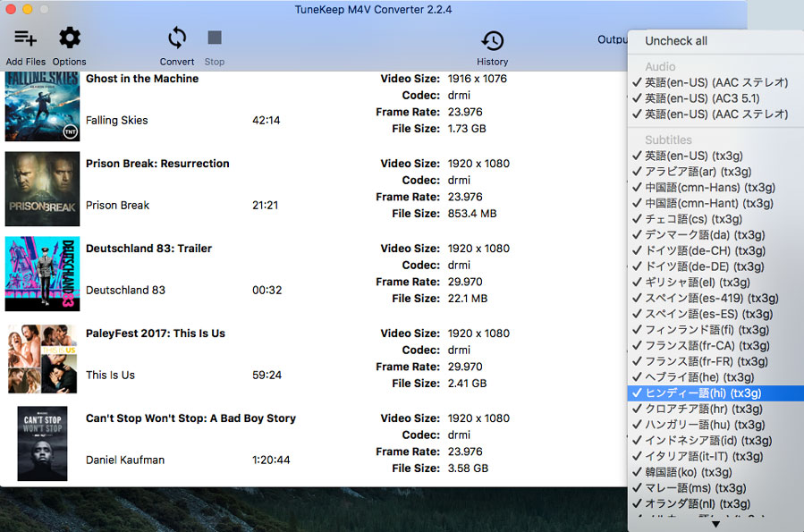Select title 'Prison Break: Resurrection'
Screen dimensions: 804x532
click(157, 164)
